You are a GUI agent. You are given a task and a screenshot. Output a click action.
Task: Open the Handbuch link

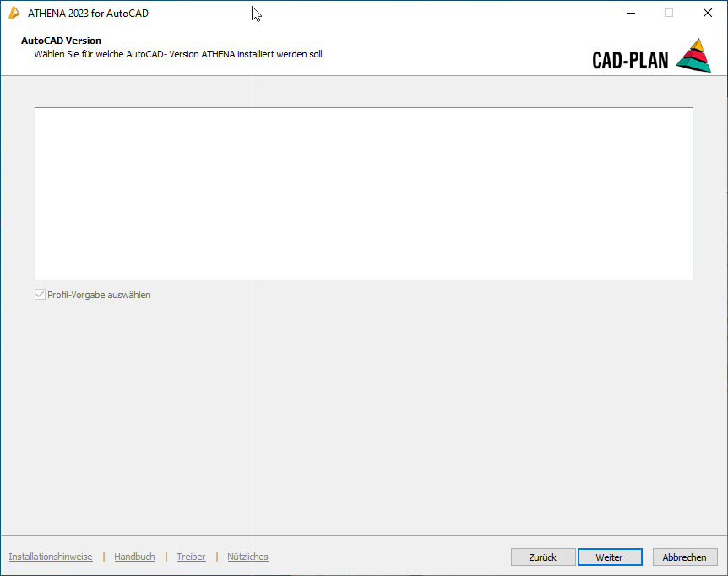(134, 557)
